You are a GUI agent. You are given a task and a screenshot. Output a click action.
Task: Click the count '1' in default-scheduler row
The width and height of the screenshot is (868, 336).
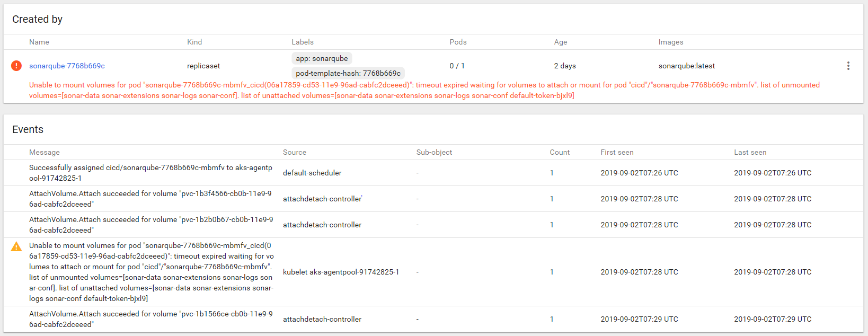[x=552, y=173]
